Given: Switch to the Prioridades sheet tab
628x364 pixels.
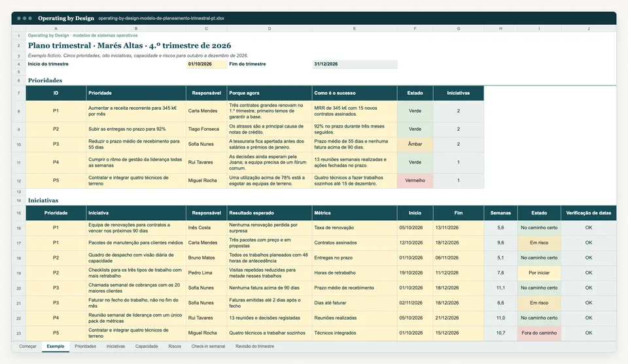Looking at the screenshot, I should coord(85,346).
